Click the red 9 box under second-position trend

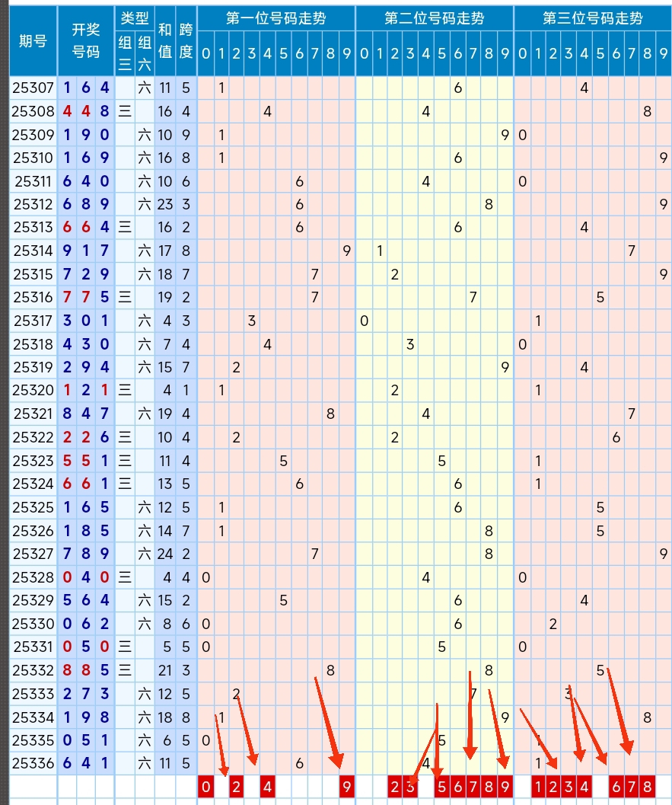click(x=505, y=787)
